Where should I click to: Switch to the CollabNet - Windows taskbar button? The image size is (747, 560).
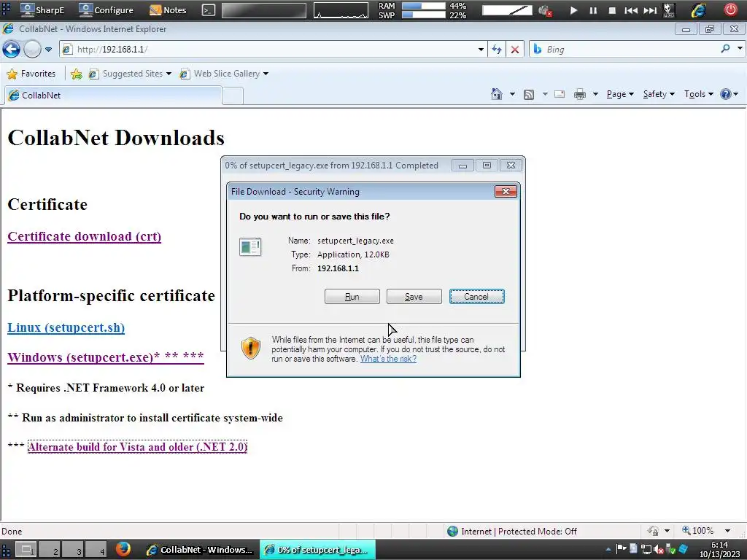coord(200,550)
